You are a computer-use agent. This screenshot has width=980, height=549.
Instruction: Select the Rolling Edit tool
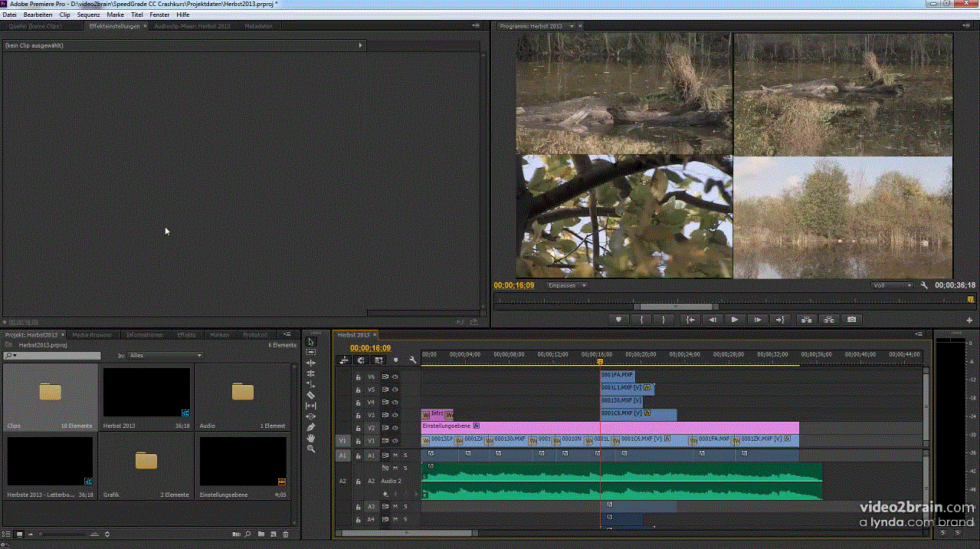(310, 373)
